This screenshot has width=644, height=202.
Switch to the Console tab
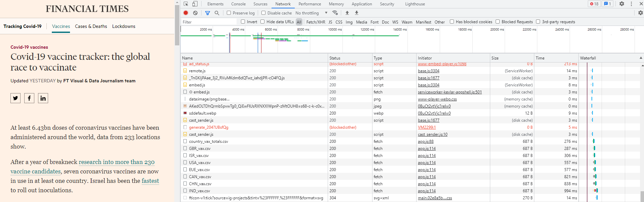pyautogui.click(x=238, y=4)
